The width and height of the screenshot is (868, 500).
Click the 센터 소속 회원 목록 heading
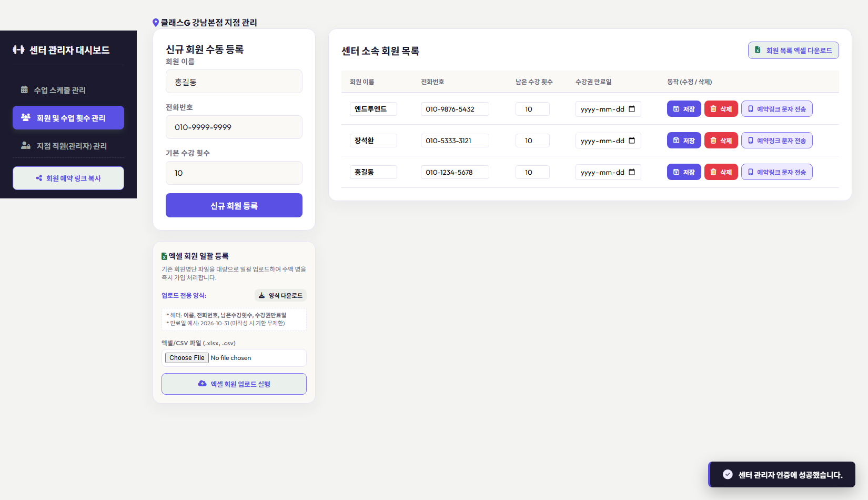[380, 51]
